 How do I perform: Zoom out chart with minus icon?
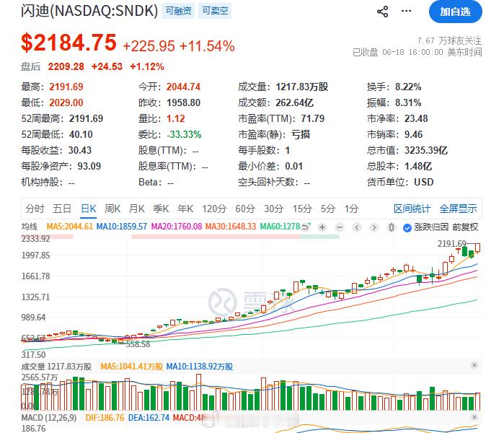point(340,227)
